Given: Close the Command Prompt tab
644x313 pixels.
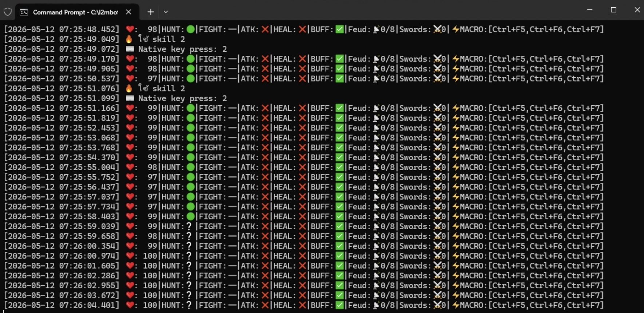Looking at the screenshot, I should tap(128, 12).
